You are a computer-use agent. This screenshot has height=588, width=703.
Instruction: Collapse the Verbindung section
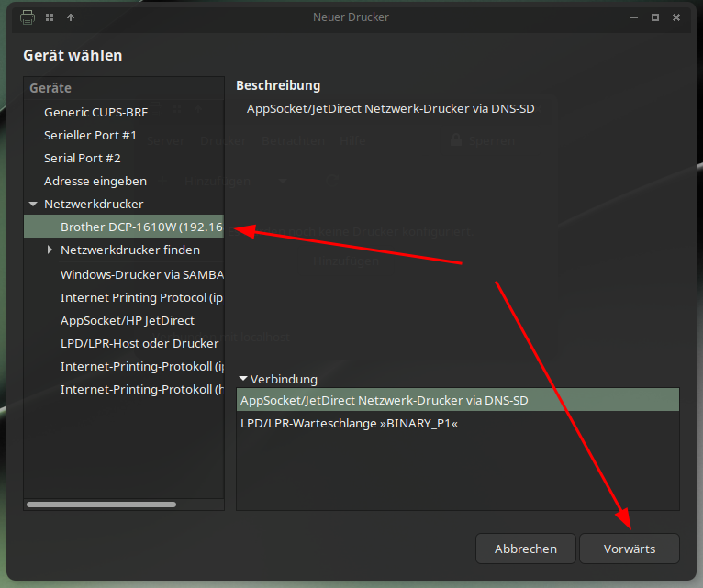[x=243, y=379]
